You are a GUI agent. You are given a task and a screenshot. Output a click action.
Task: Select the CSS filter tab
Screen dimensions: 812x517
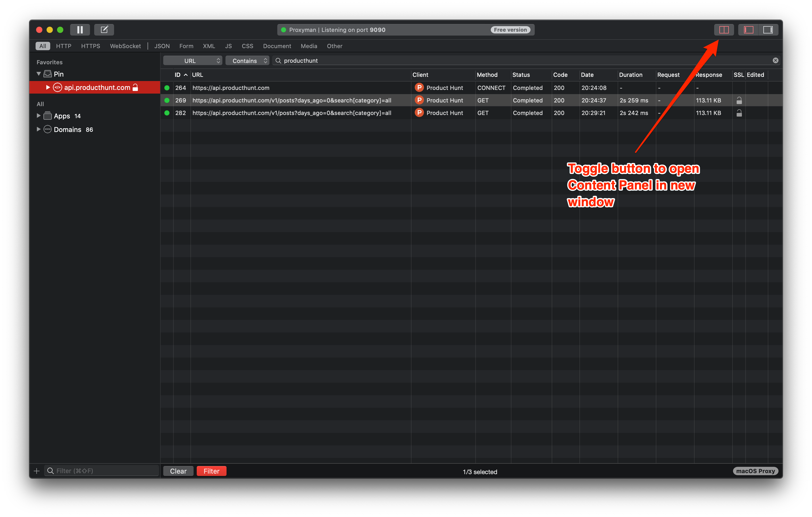[x=247, y=46]
